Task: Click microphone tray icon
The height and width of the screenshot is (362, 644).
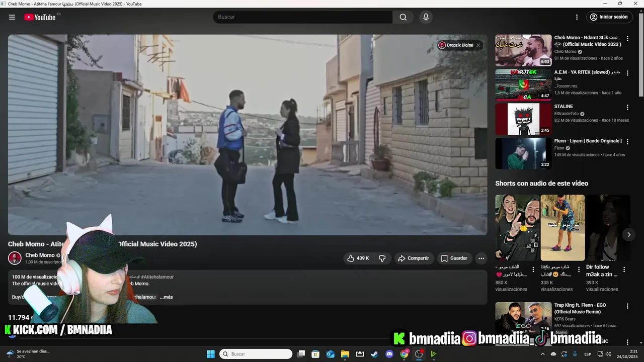Action: click(575, 354)
